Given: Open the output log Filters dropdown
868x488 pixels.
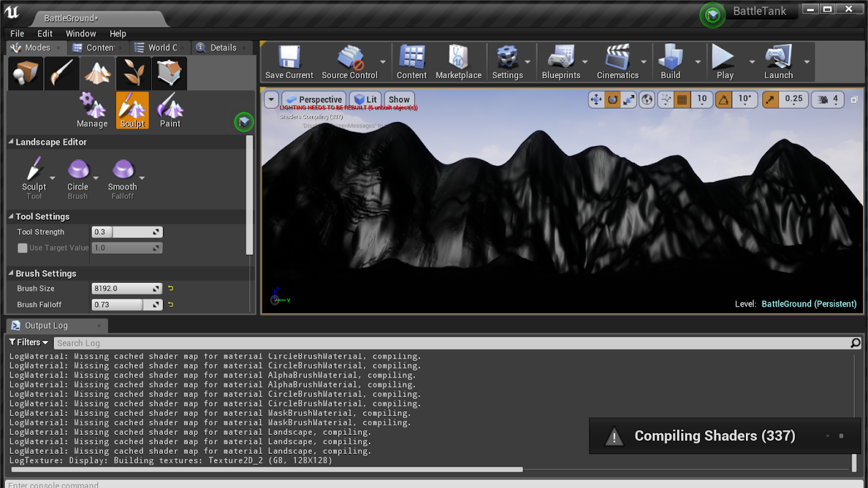Looking at the screenshot, I should pyautogui.click(x=29, y=343).
